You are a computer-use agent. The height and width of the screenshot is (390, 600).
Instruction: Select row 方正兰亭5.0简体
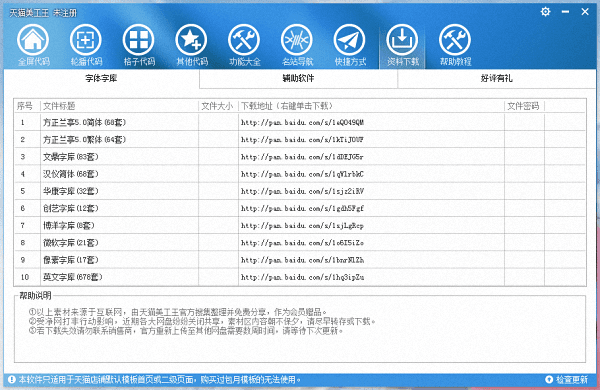pyautogui.click(x=300, y=122)
